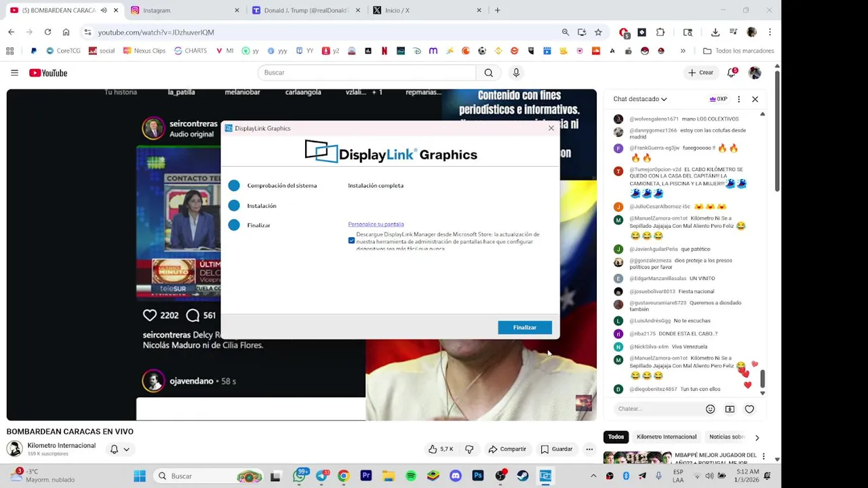
Task: Click the YouTube search magnifier button
Action: tap(488, 73)
